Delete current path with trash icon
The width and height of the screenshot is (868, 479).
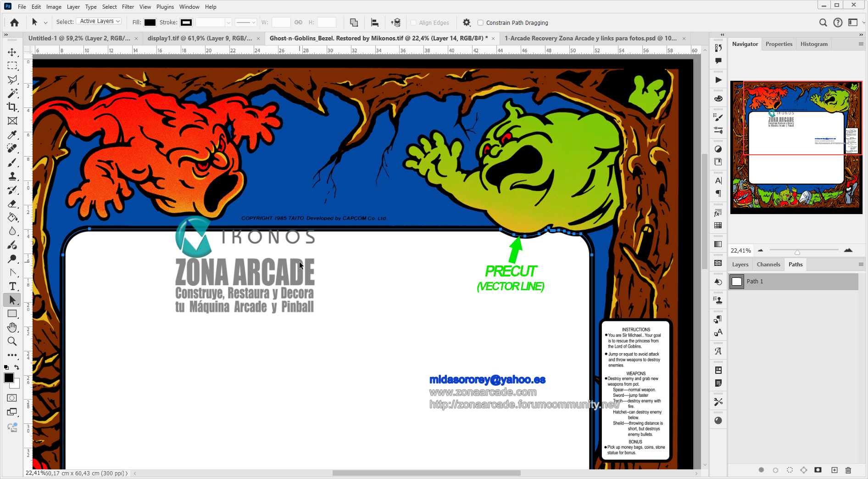[x=848, y=470]
